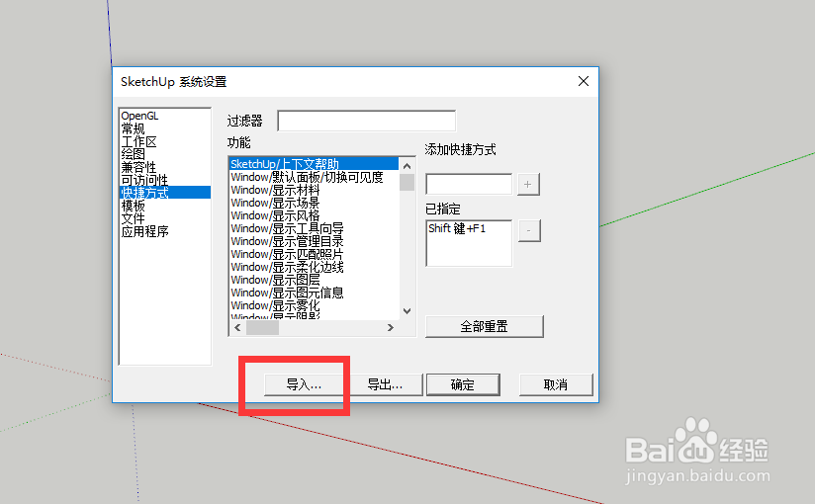Focus the 过滤器 filter text field
Screen dimensions: 815x504
367,122
